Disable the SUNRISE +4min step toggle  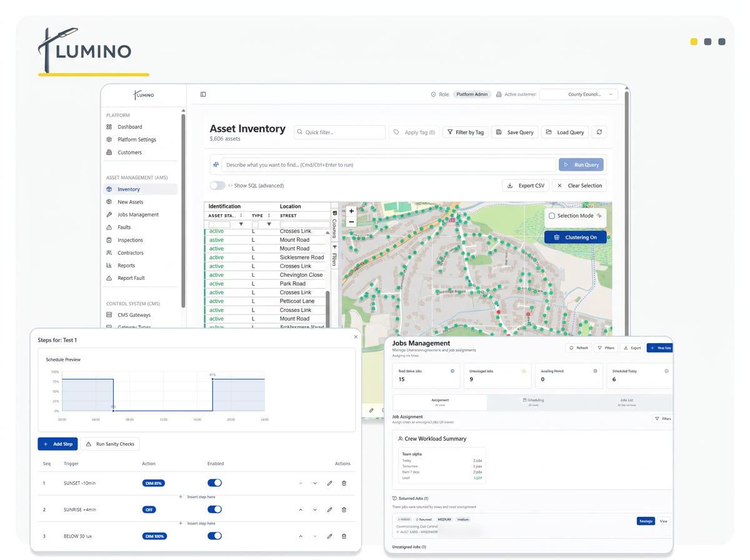pyautogui.click(x=214, y=509)
